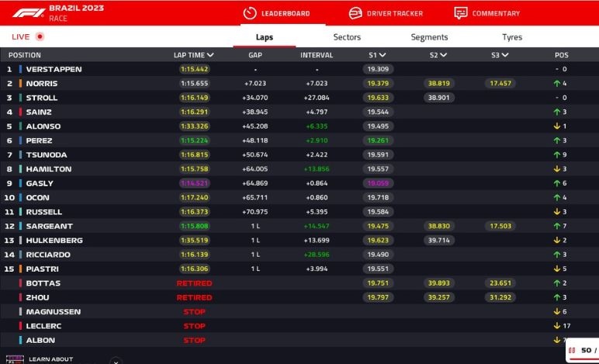Screen dimensions: 599x364
Task: Expand the Learn About panel chevron
Action: [116, 360]
